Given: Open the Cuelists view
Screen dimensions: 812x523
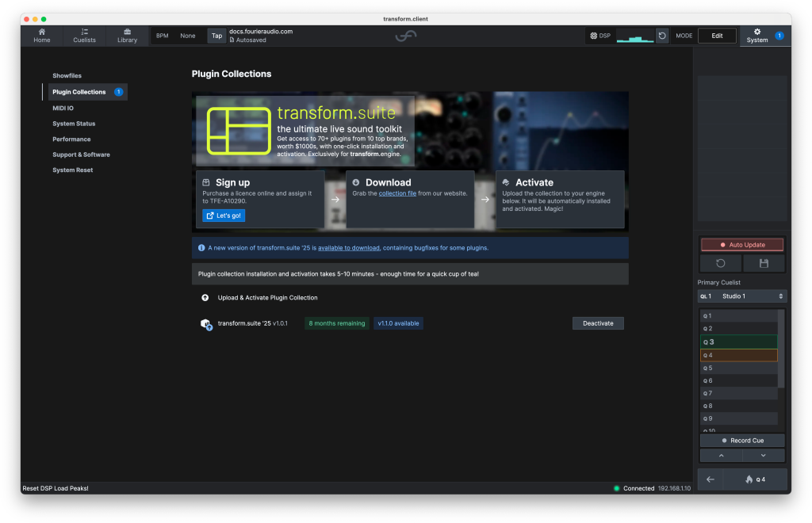Looking at the screenshot, I should click(84, 36).
